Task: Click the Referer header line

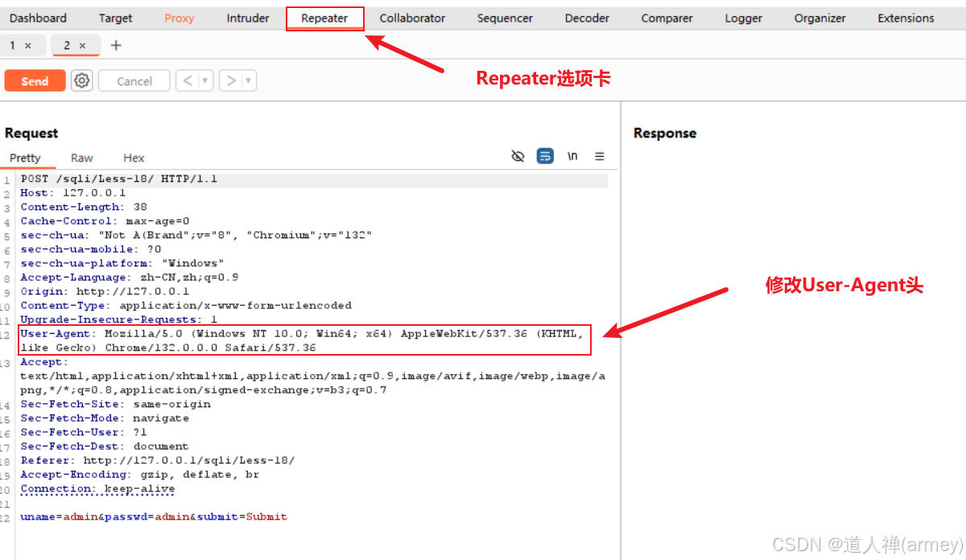Action: point(158,460)
